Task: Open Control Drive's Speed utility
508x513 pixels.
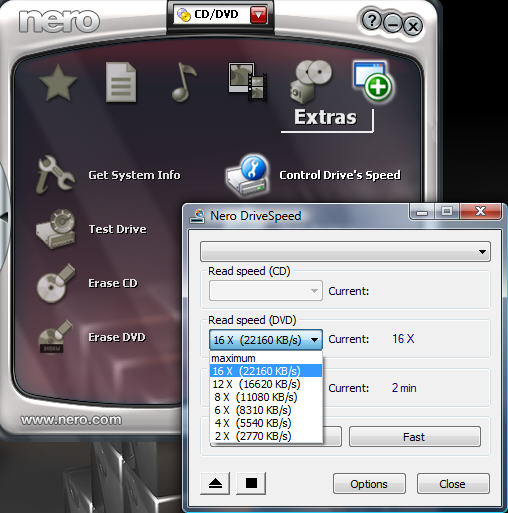Action: click(x=313, y=175)
